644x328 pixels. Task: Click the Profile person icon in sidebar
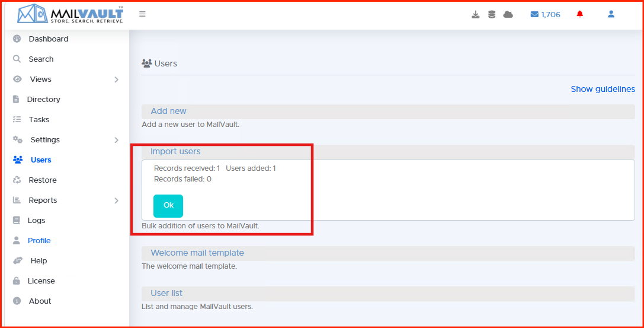click(x=17, y=240)
